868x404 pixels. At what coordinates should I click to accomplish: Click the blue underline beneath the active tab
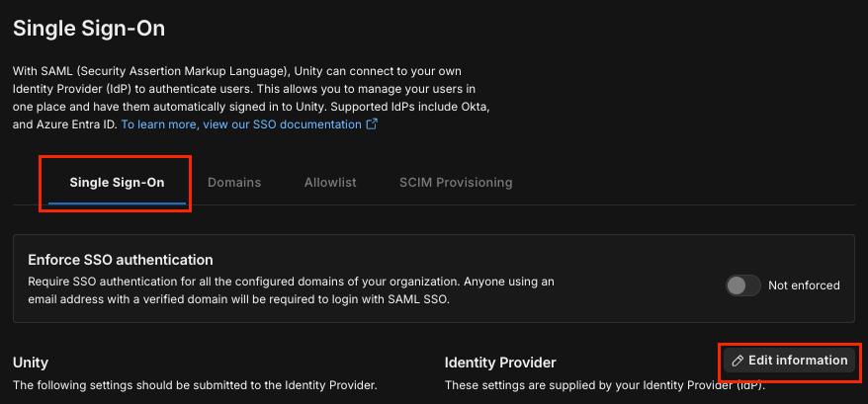point(117,203)
